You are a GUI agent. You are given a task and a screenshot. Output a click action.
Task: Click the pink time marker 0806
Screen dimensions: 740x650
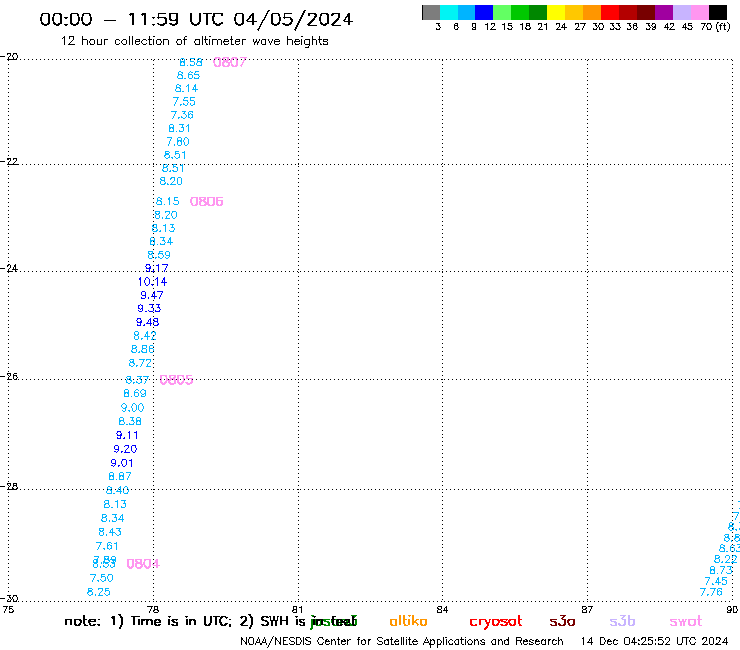[x=206, y=202]
